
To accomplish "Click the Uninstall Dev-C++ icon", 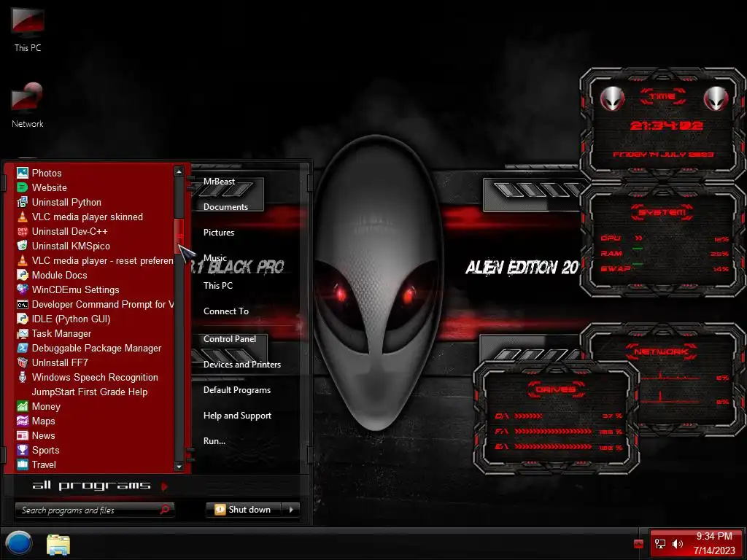I will pos(23,231).
